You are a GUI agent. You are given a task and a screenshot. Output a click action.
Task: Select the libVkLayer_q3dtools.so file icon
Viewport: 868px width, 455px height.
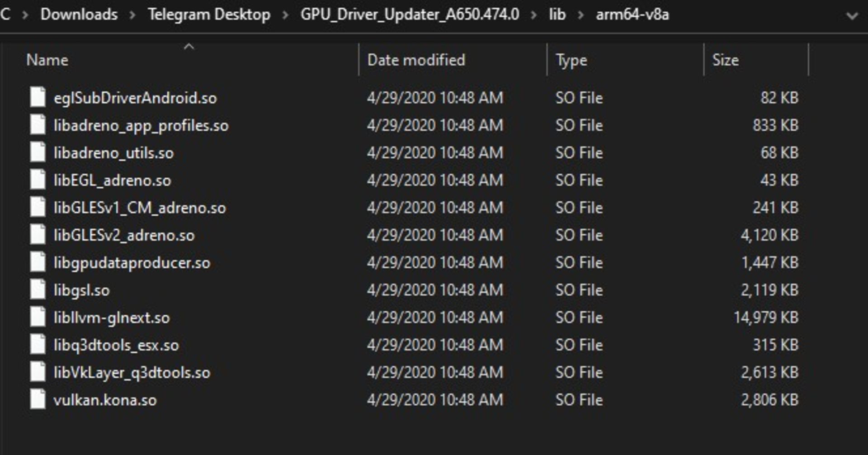[x=38, y=372]
